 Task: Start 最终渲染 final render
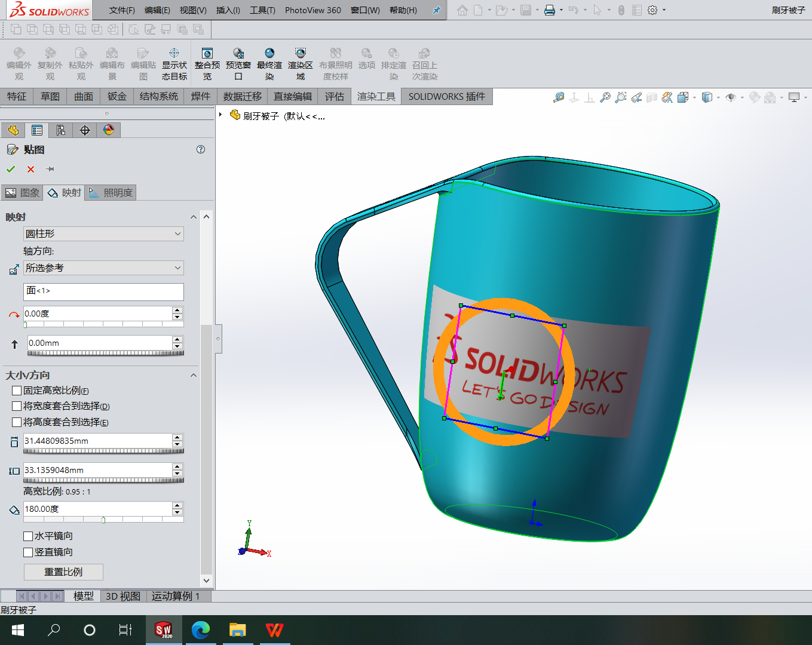pos(269,63)
